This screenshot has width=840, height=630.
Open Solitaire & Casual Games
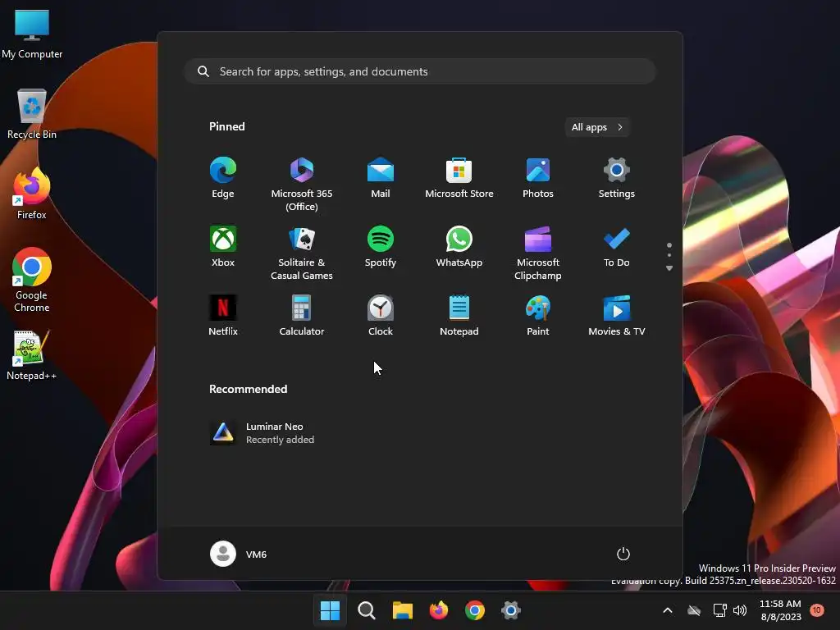click(x=302, y=253)
